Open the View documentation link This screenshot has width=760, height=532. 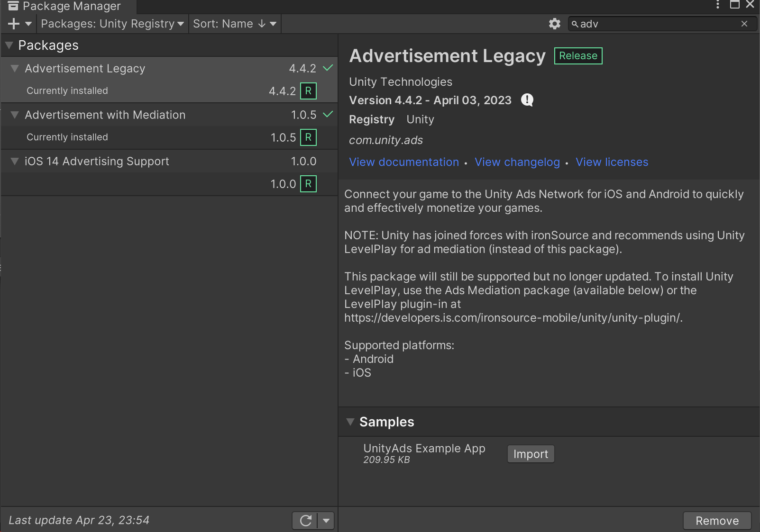404,162
